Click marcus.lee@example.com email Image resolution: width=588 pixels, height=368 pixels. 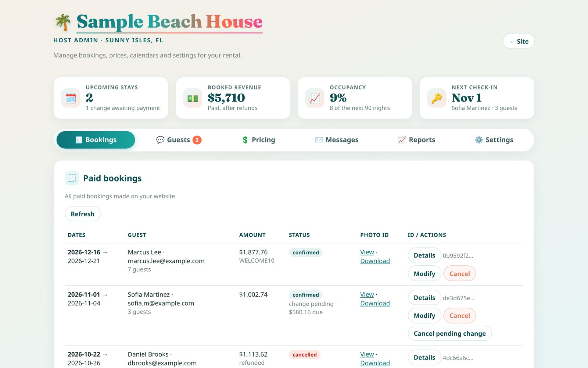point(166,261)
